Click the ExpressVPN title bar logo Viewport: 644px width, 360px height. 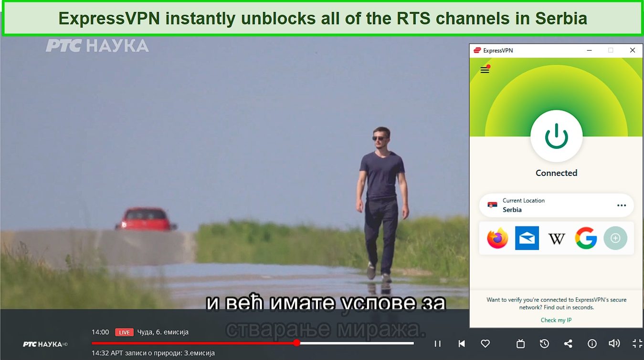476,50
